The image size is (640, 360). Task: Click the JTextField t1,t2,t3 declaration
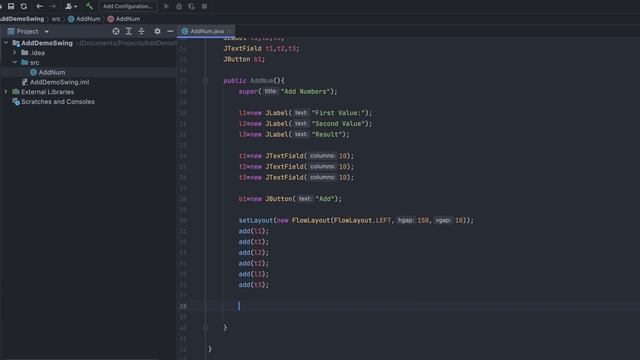(x=261, y=49)
